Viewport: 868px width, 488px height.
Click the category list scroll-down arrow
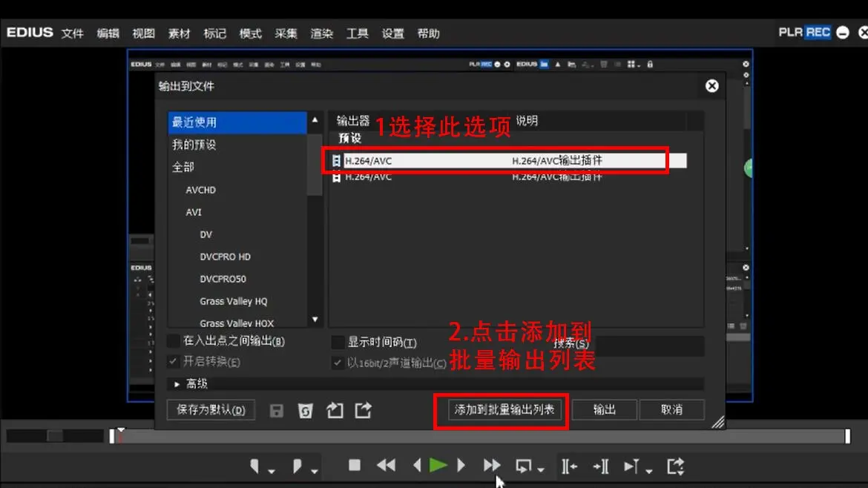[x=315, y=319]
